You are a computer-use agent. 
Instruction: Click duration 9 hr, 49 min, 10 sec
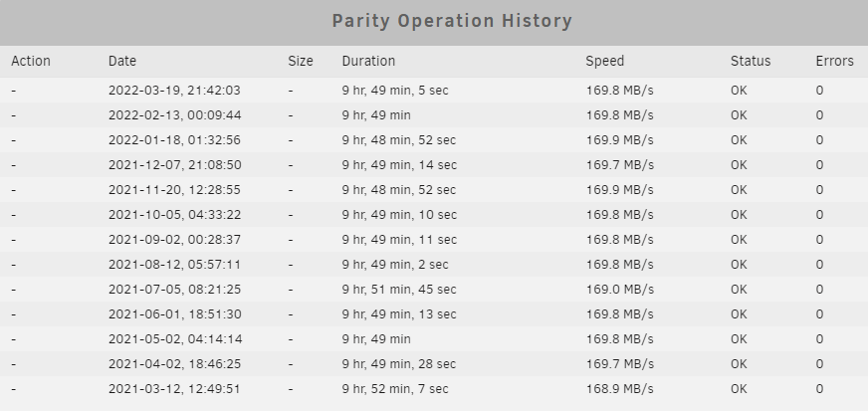click(x=399, y=215)
